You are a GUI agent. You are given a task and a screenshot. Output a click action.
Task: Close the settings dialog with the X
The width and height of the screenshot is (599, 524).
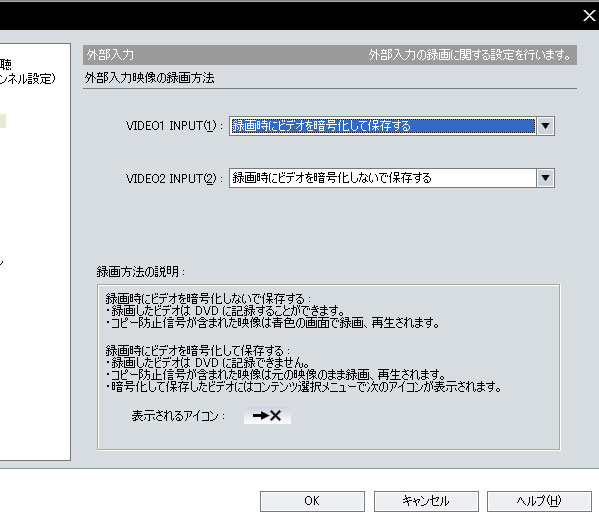[x=589, y=16]
